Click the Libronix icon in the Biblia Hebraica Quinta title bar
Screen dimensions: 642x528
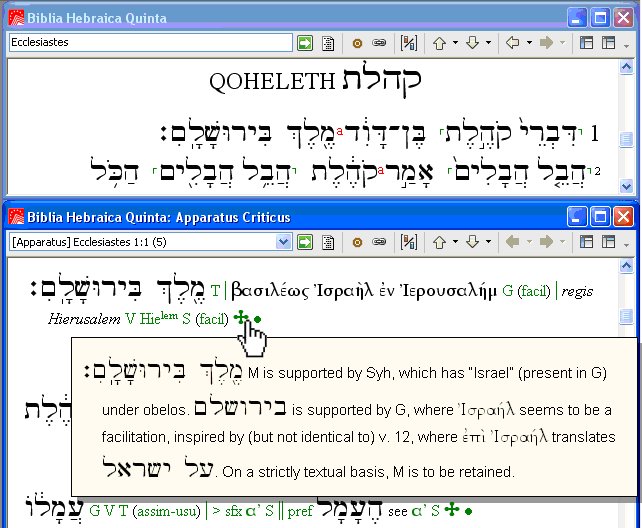tap(16, 18)
